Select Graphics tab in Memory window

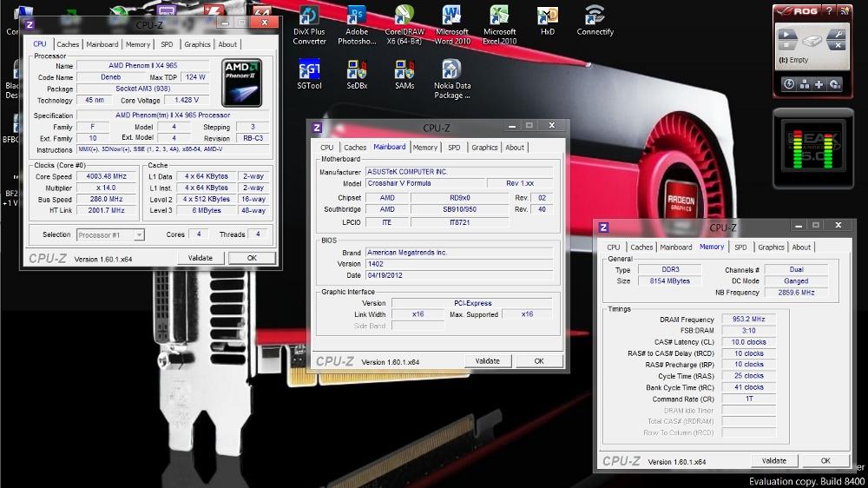point(771,247)
